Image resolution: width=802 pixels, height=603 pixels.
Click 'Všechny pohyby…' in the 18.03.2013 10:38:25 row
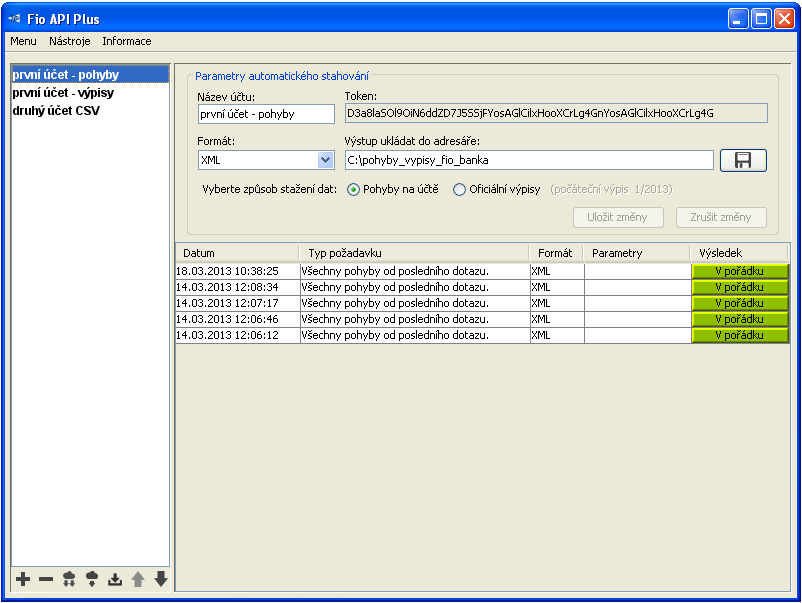[415, 271]
